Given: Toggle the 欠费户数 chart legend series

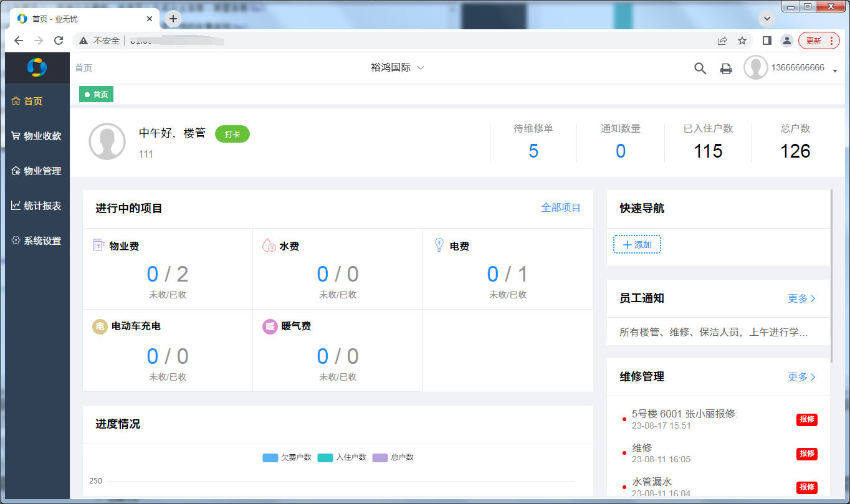Looking at the screenshot, I should (x=287, y=457).
